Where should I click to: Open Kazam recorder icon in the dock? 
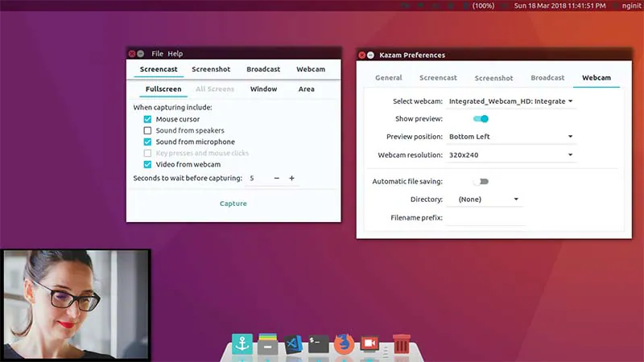click(x=369, y=343)
